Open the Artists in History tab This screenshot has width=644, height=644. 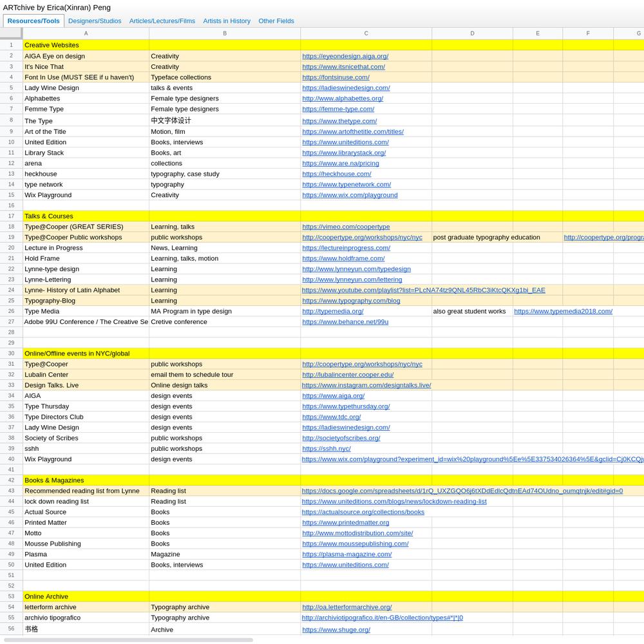[227, 21]
